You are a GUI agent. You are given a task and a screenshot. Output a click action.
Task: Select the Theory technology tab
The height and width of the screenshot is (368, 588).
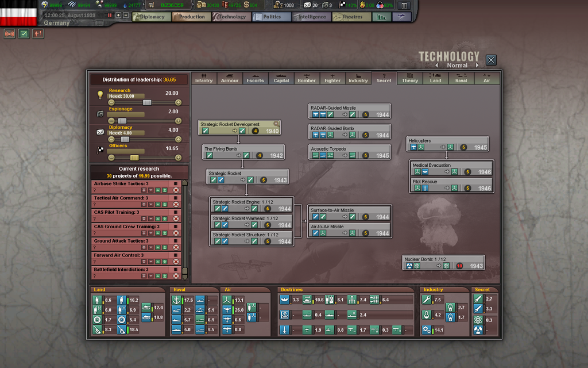[x=410, y=78]
